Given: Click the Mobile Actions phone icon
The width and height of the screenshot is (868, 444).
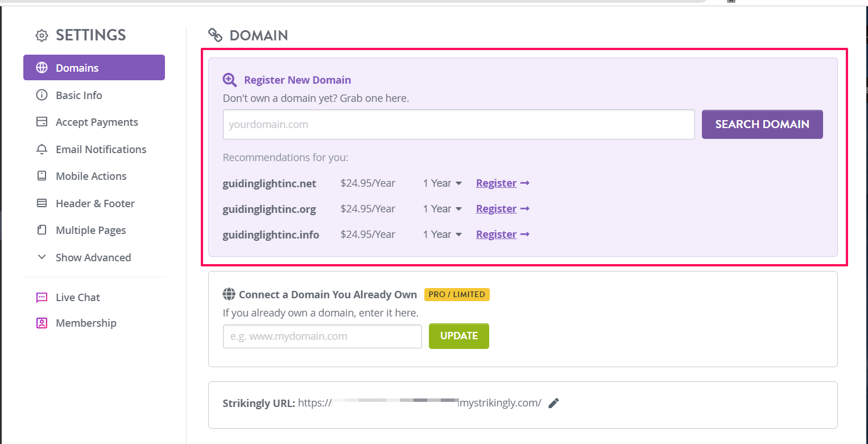Looking at the screenshot, I should (42, 176).
